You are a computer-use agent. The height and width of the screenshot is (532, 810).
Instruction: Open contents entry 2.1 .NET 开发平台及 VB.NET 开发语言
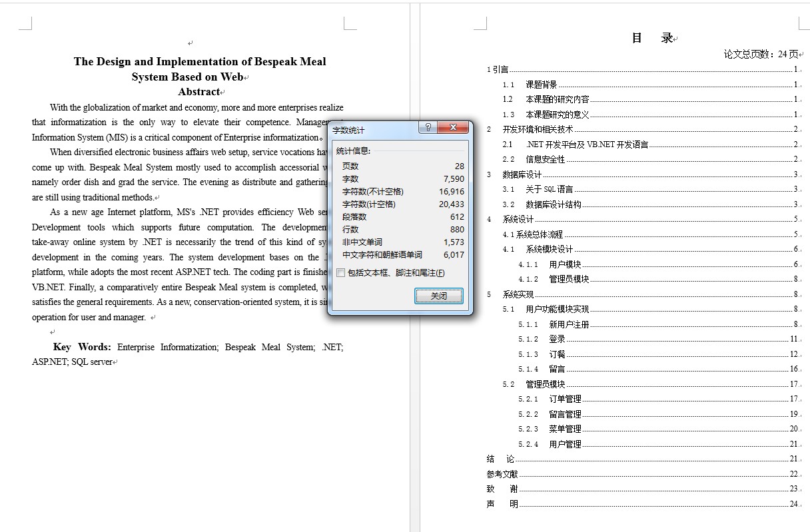pos(650,144)
